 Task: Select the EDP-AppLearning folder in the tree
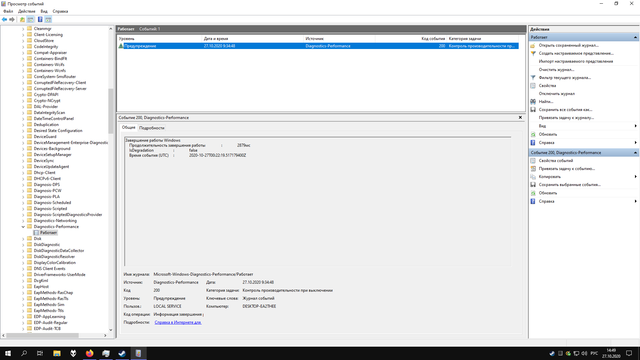tap(49, 317)
